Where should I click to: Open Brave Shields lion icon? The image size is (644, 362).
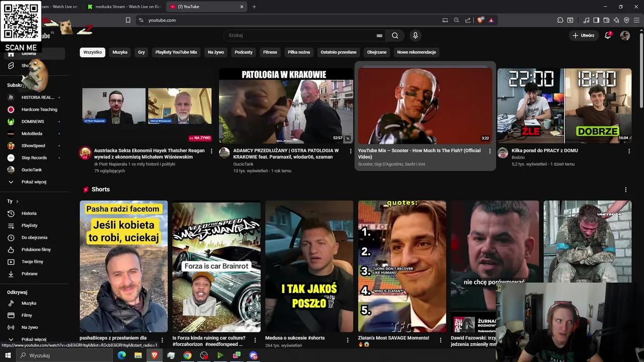pyautogui.click(x=480, y=20)
